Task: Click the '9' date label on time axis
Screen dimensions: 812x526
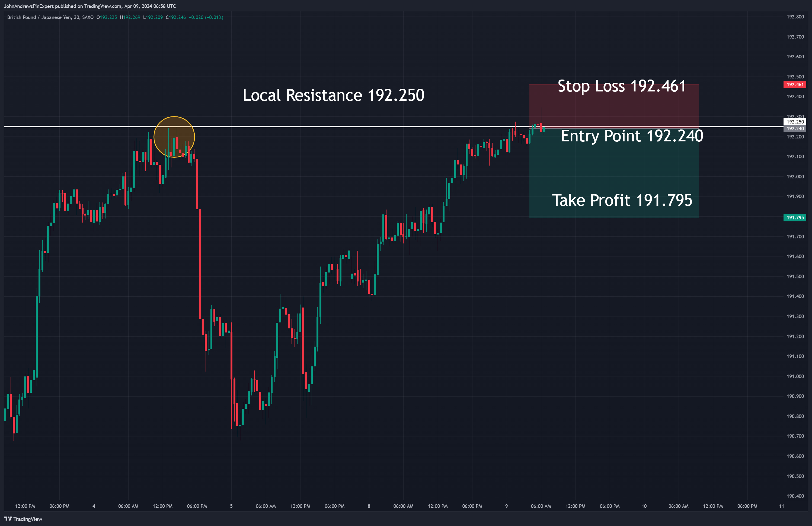Action: coord(506,506)
